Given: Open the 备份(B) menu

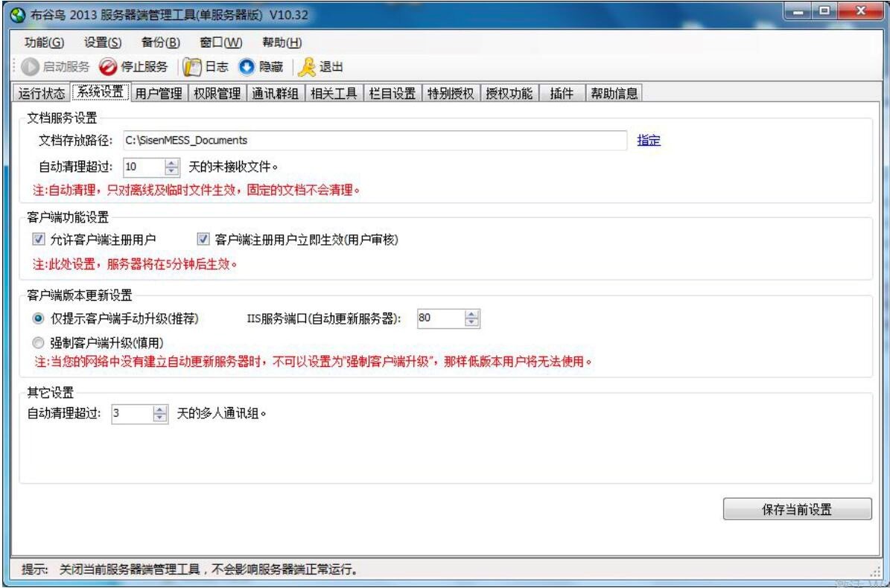Looking at the screenshot, I should 161,42.
